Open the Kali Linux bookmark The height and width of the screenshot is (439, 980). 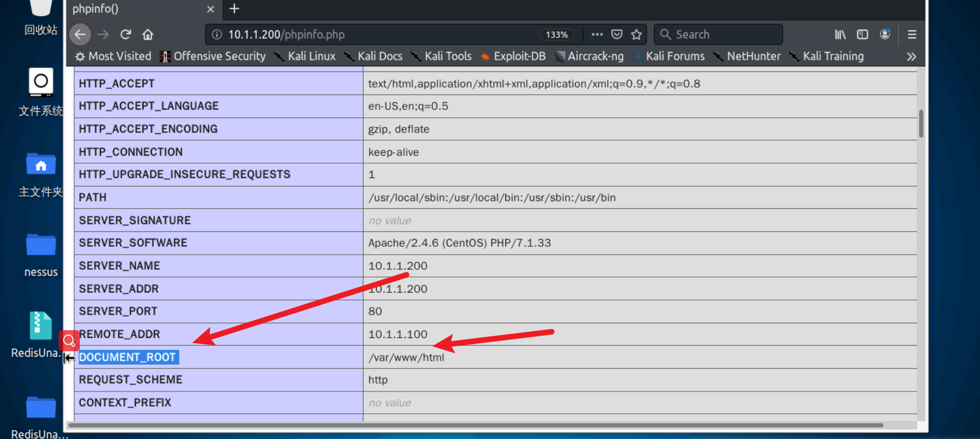305,56
